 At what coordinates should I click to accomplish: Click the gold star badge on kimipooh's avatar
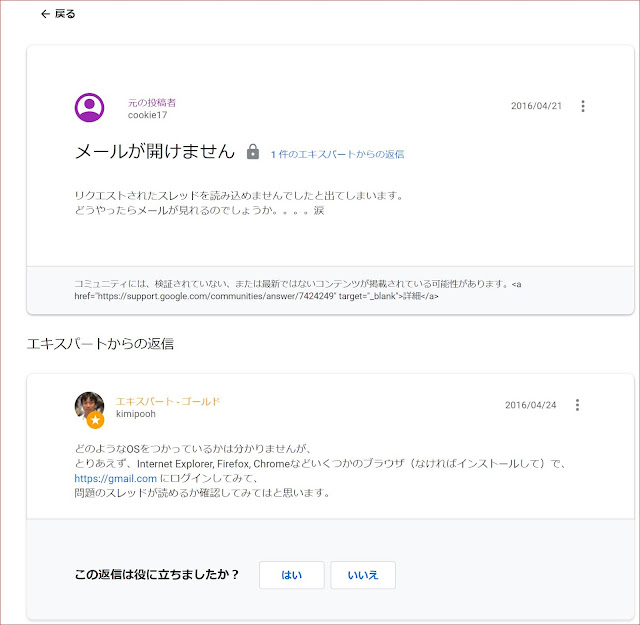[x=96, y=420]
